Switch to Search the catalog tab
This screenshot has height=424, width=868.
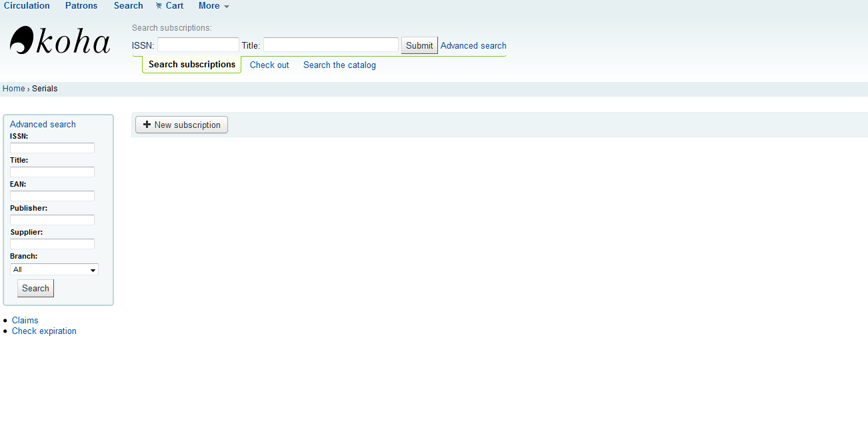point(339,65)
